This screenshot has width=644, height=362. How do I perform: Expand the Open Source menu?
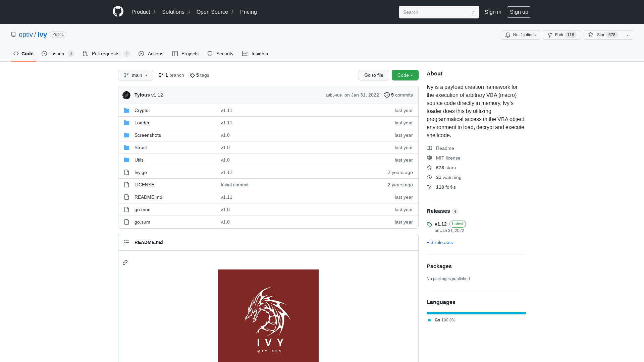(215, 12)
